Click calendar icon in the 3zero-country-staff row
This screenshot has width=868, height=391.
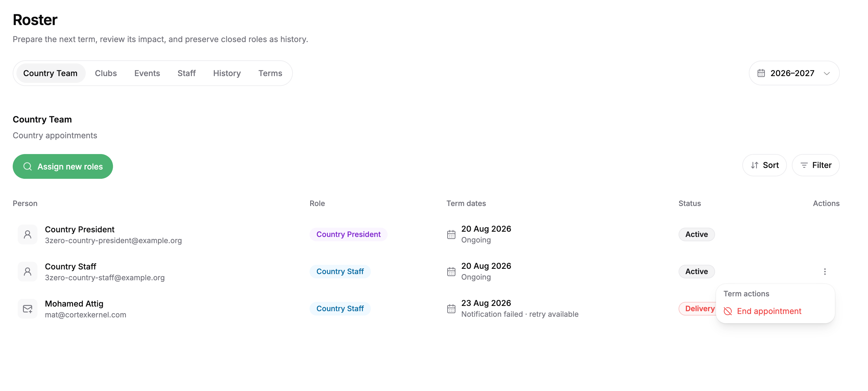[451, 272]
